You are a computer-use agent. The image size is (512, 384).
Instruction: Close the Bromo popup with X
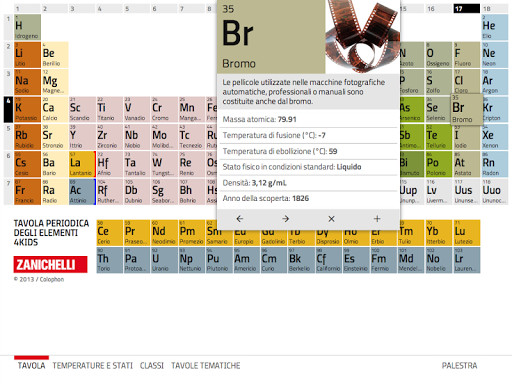[x=331, y=219]
